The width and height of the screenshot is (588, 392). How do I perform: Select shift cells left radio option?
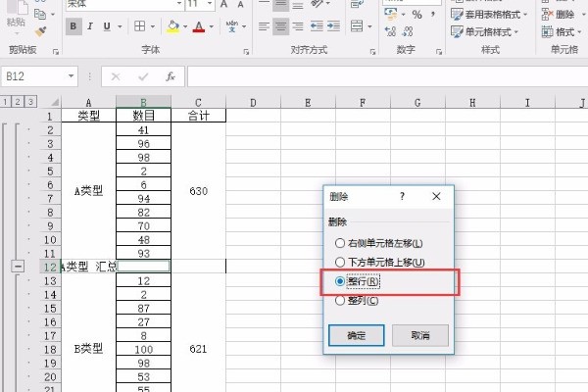(x=340, y=242)
